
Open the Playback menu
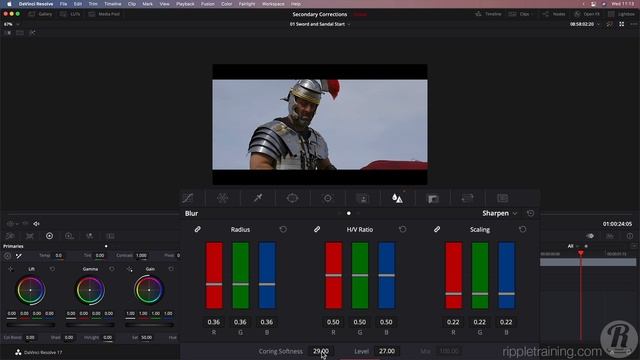click(185, 4)
